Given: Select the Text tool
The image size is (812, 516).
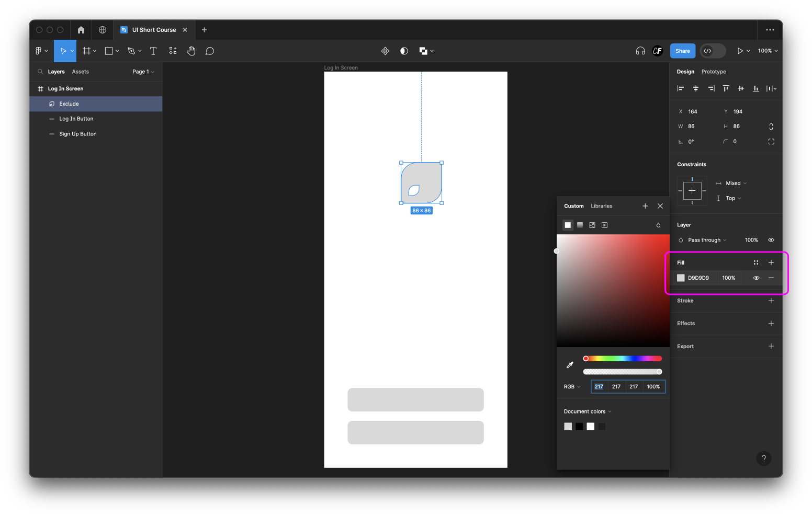Looking at the screenshot, I should click(153, 51).
